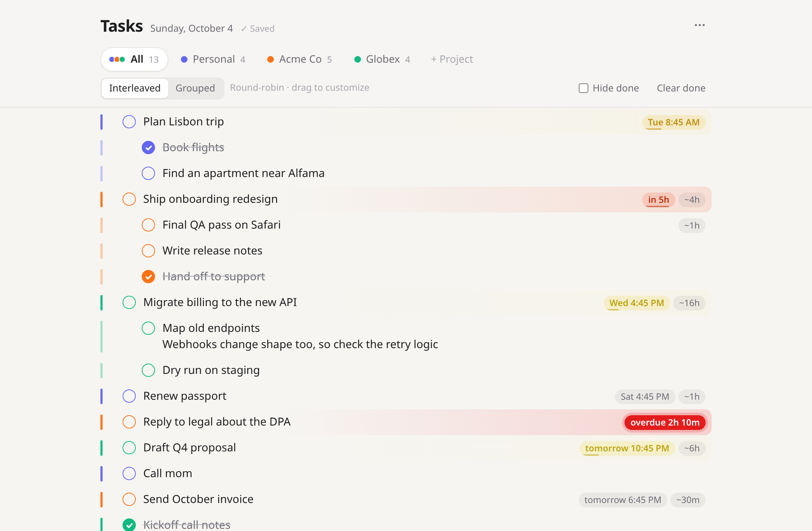Click the 'in 5h' deadline badge
The width and height of the screenshot is (812, 531).
click(658, 200)
